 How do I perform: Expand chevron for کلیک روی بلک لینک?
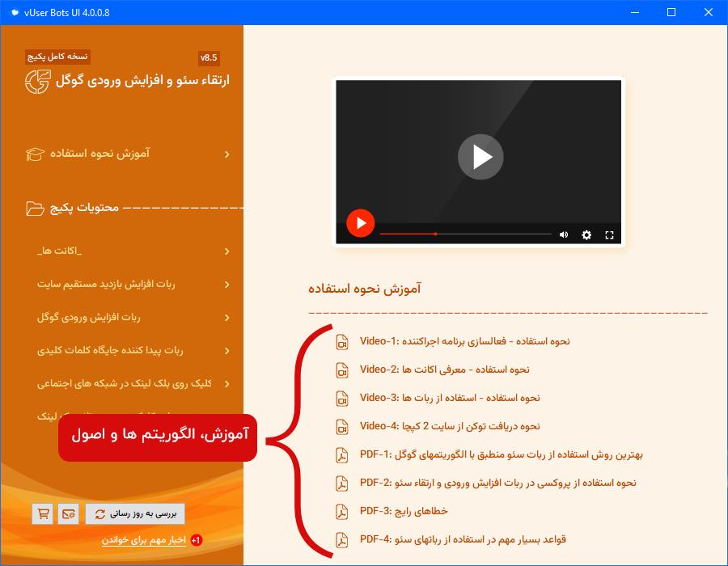pos(227,384)
